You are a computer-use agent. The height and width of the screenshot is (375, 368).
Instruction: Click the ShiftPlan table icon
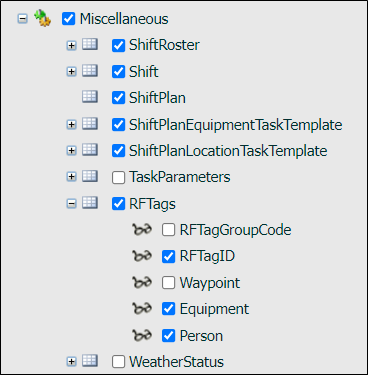90,97
